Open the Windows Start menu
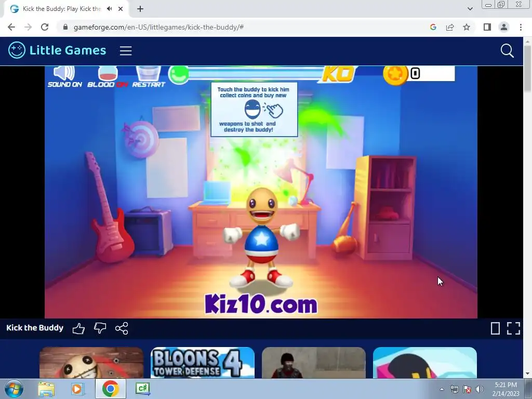This screenshot has width=532, height=399. (x=14, y=389)
